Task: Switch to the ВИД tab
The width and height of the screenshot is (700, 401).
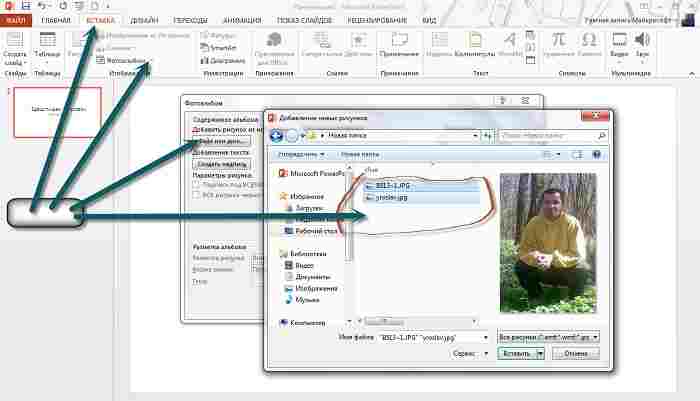Action: (429, 21)
